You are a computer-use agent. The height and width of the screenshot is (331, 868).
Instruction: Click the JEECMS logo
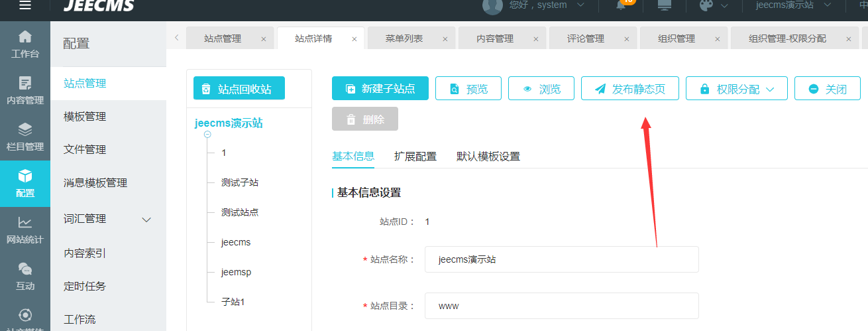point(99,6)
